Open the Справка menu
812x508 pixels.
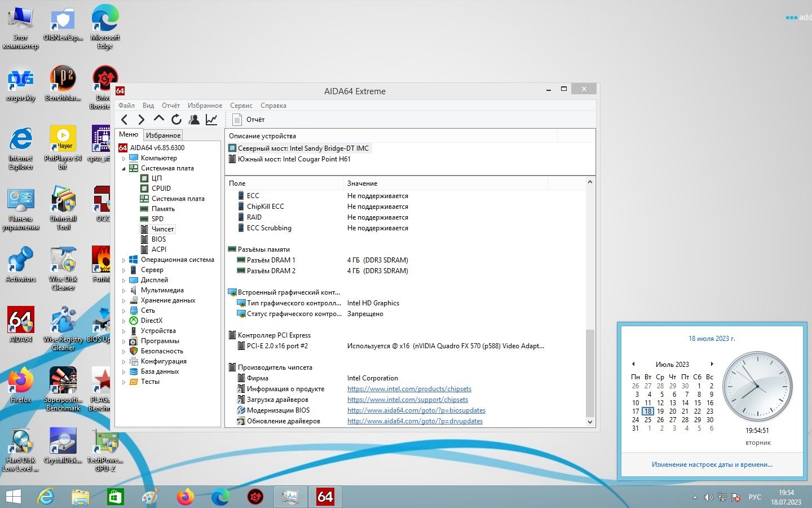pyautogui.click(x=273, y=106)
